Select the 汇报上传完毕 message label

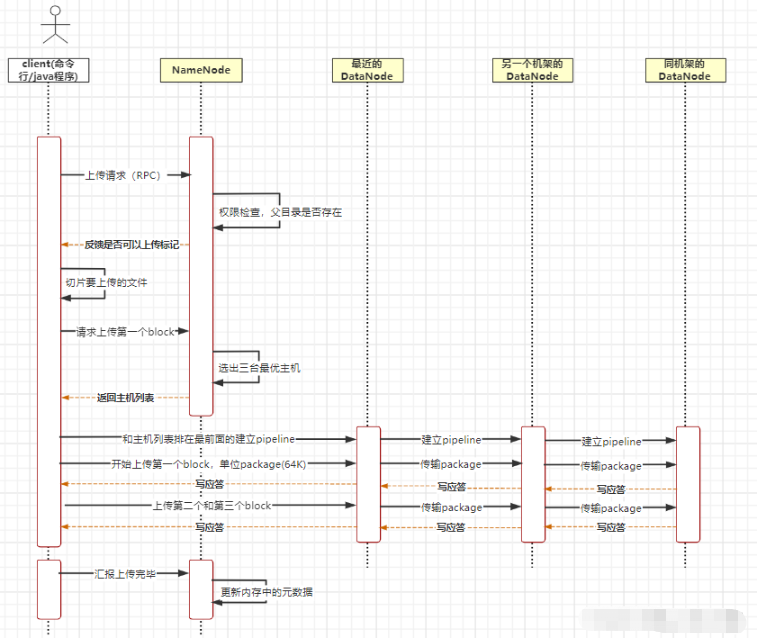pos(125,574)
